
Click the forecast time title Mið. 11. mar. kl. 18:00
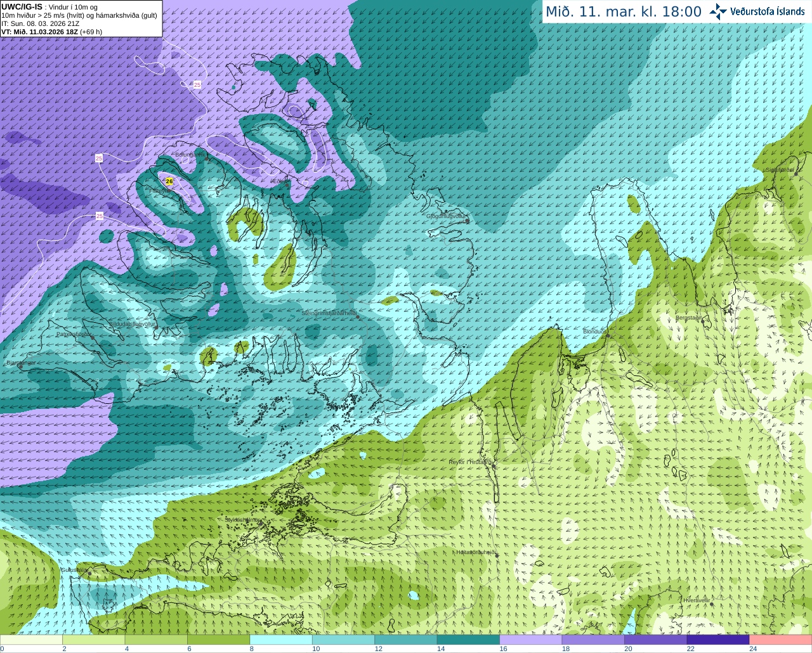(624, 11)
